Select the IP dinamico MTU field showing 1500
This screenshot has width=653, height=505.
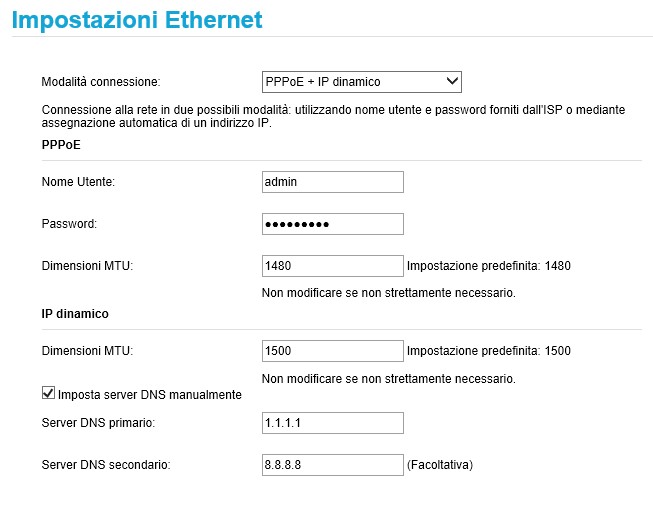[x=332, y=351]
